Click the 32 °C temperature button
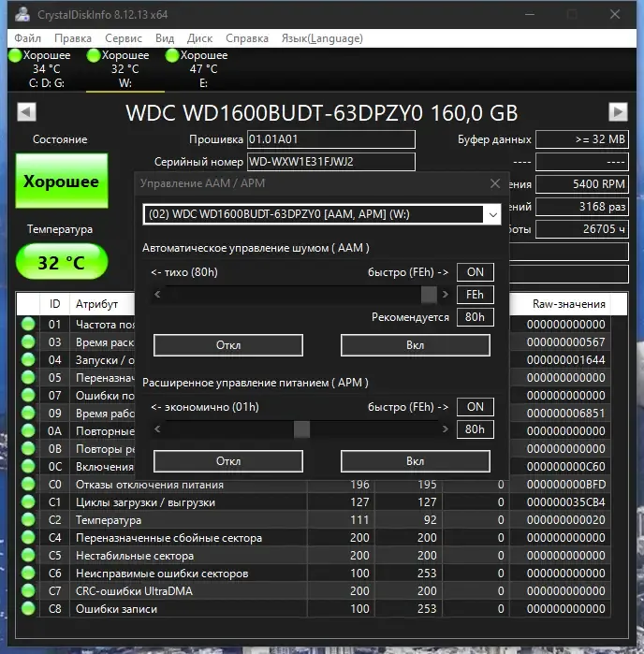The height and width of the screenshot is (654, 644). click(62, 262)
